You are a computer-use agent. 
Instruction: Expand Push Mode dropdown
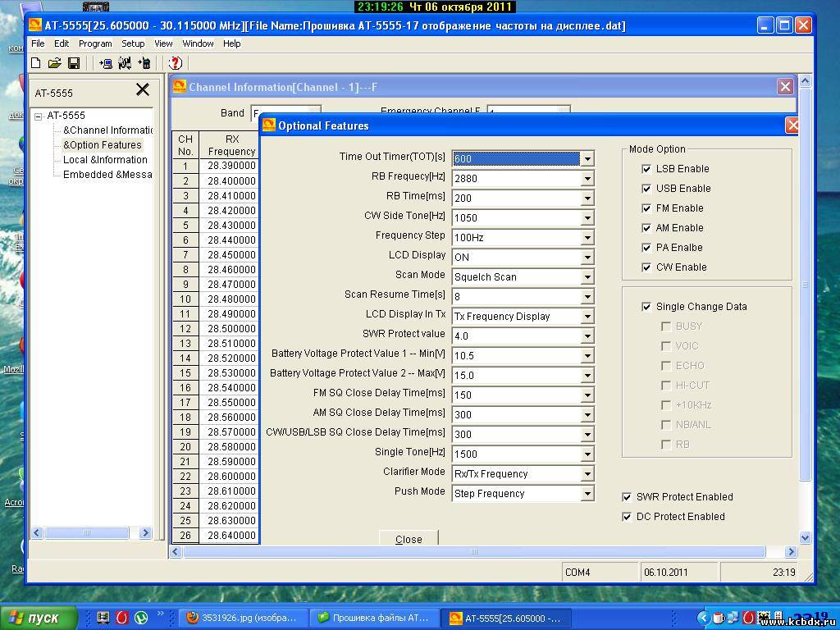(587, 494)
